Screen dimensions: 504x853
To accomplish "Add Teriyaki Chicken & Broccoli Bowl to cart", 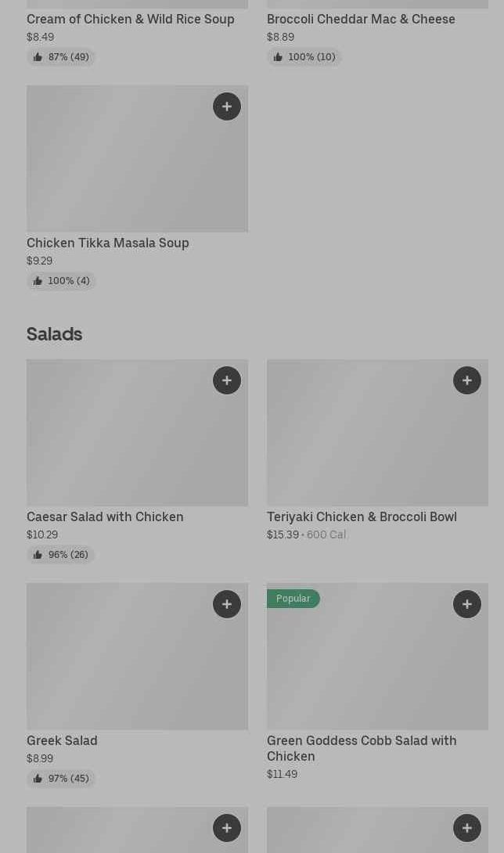I will pyautogui.click(x=467, y=380).
